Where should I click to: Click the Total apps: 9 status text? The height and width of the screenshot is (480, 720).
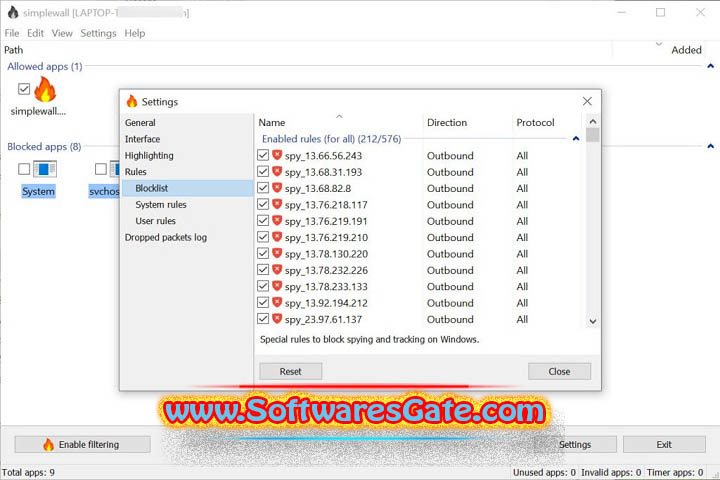point(28,472)
